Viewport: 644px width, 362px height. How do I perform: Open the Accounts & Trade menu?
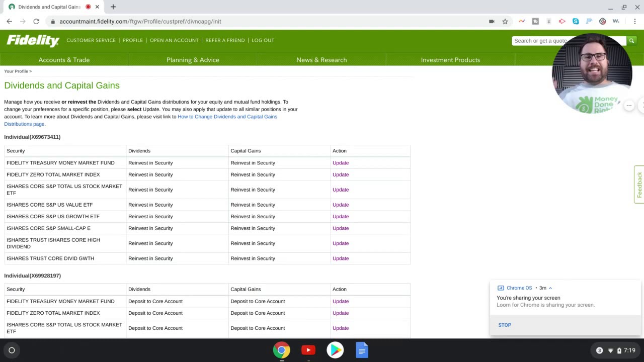pos(64,60)
